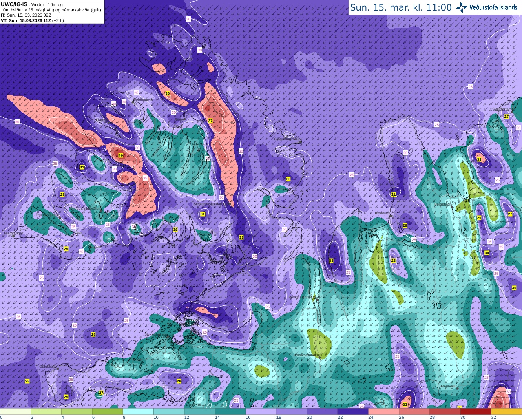Viewport: 522px width, 420px height.
Task: Pick the olive 6–8 legend swatch
Action: pos(107,411)
